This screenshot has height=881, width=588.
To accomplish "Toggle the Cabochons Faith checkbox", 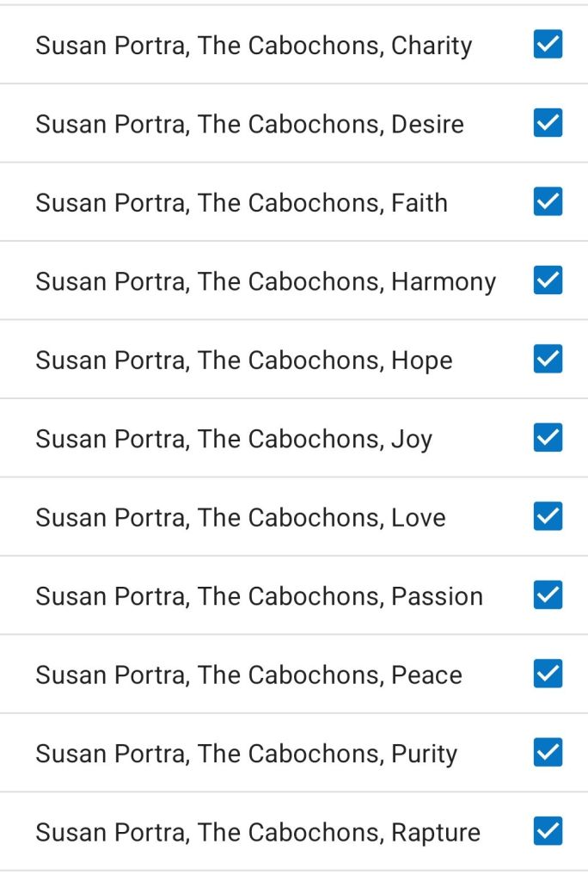I will 548,201.
